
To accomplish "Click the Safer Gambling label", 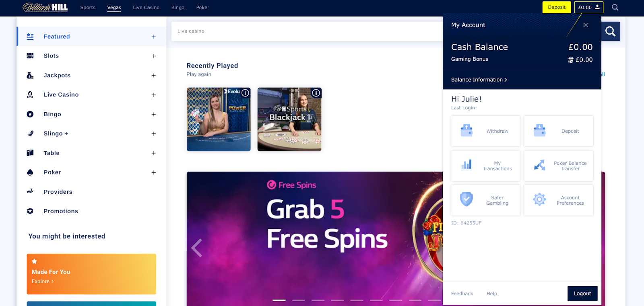I will [x=497, y=200].
